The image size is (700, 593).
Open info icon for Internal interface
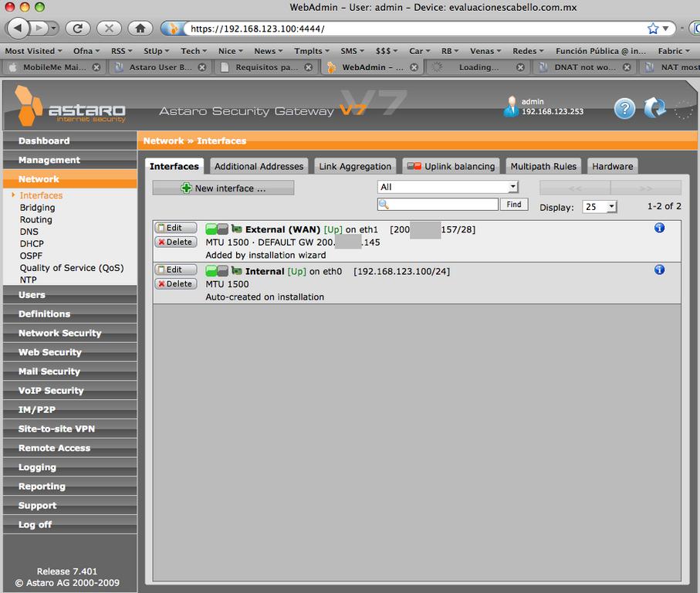[x=659, y=269]
